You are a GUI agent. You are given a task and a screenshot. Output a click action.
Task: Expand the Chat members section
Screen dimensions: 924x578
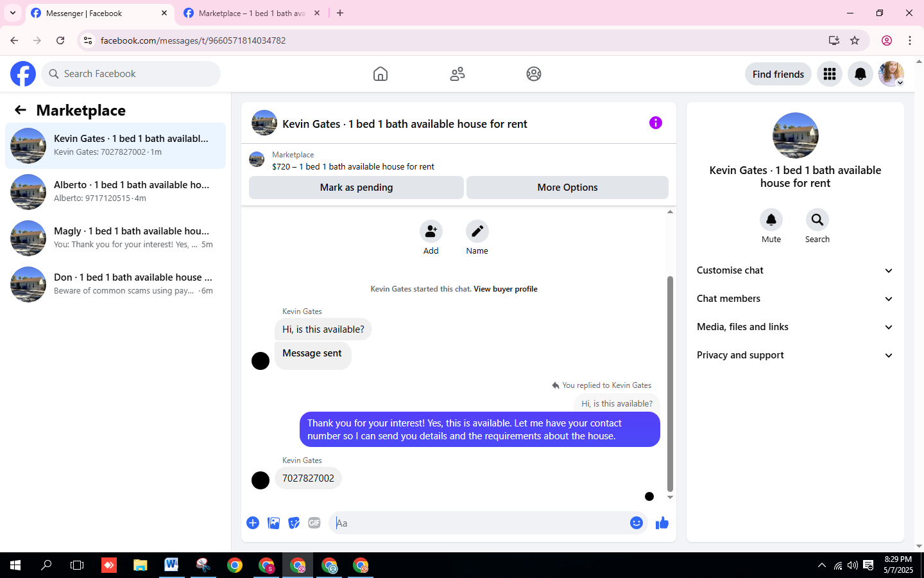click(795, 299)
